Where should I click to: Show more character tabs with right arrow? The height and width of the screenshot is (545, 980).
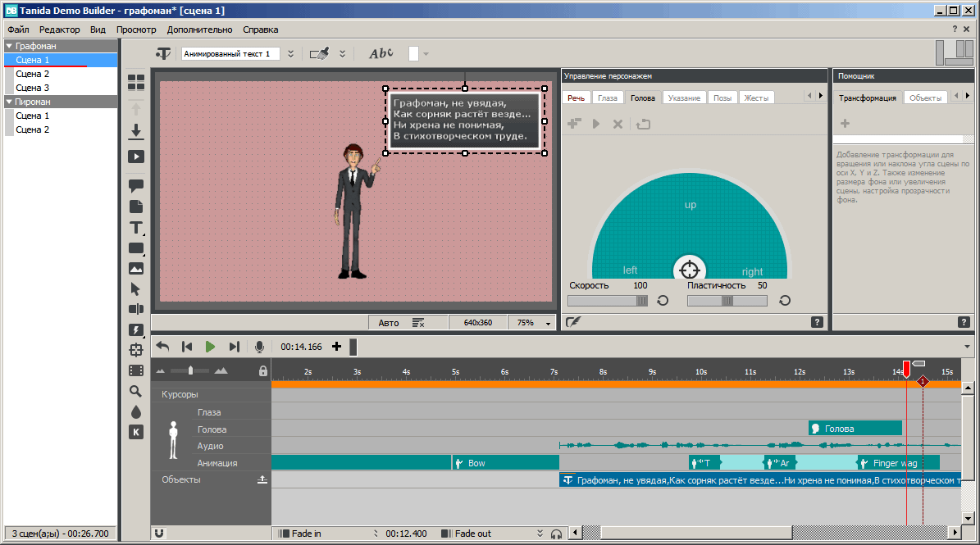(x=821, y=96)
